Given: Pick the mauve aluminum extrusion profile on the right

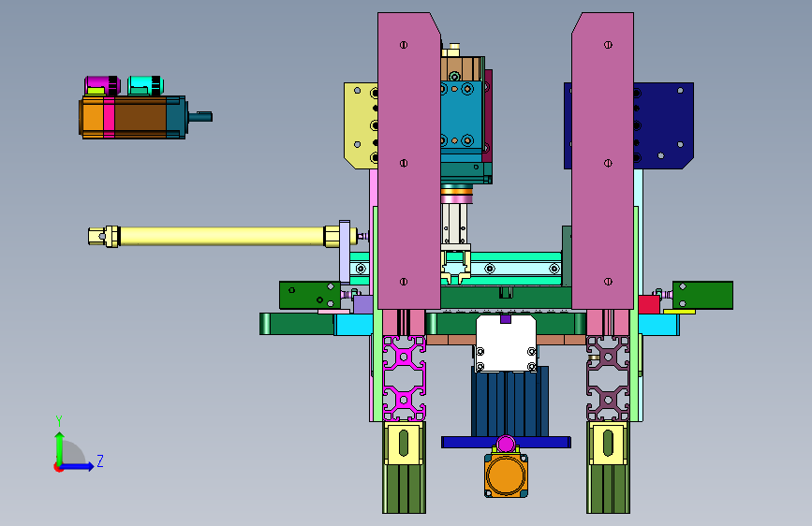Looking at the screenshot, I should [x=608, y=378].
